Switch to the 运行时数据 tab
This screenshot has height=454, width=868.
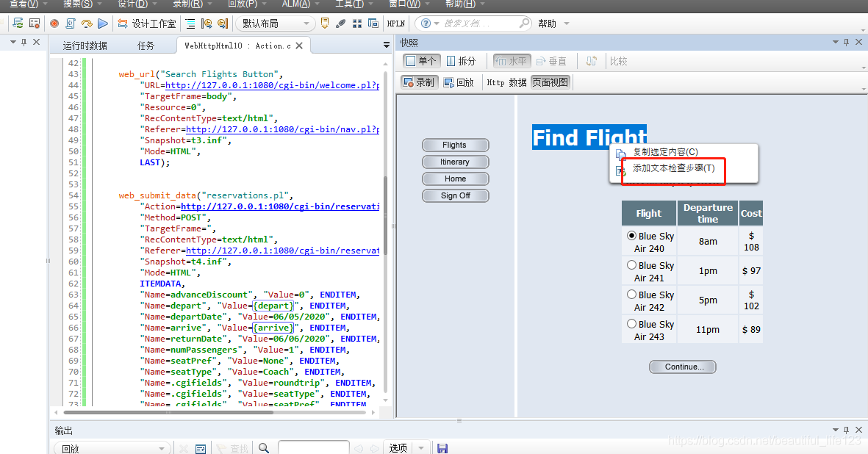click(x=85, y=46)
